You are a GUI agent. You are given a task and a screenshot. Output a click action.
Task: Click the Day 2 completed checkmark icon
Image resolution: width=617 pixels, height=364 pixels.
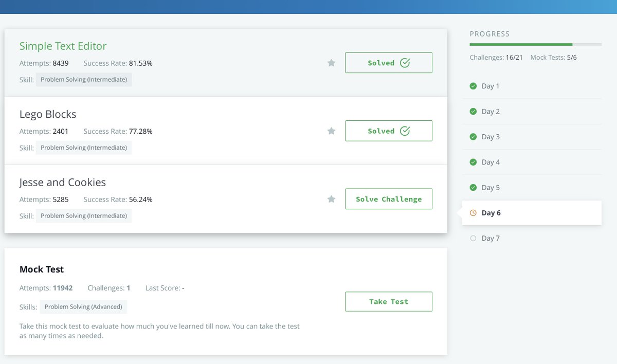coord(473,112)
